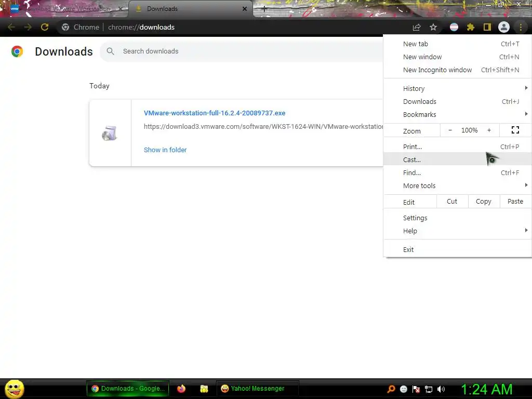Click the Chrome site info icon
Screen dimensions: 532x399
(x=65, y=27)
